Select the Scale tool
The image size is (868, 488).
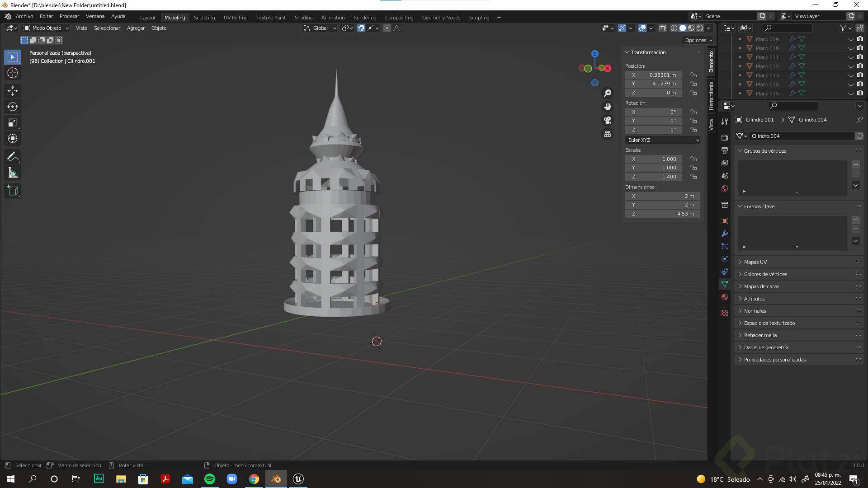tap(13, 122)
